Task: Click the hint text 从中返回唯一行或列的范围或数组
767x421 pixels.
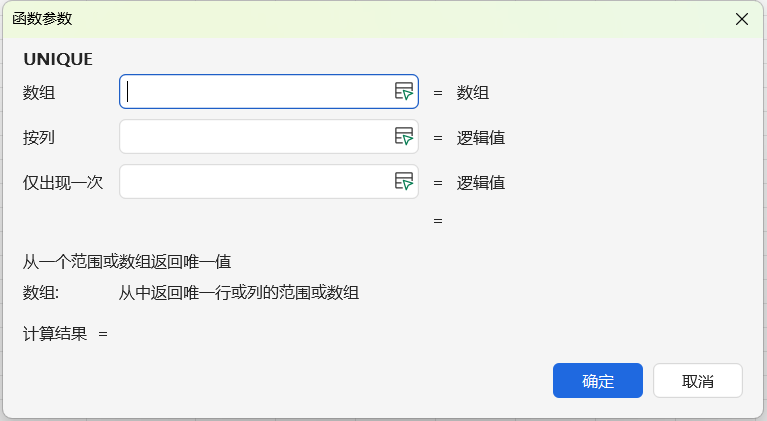Action: point(239,293)
